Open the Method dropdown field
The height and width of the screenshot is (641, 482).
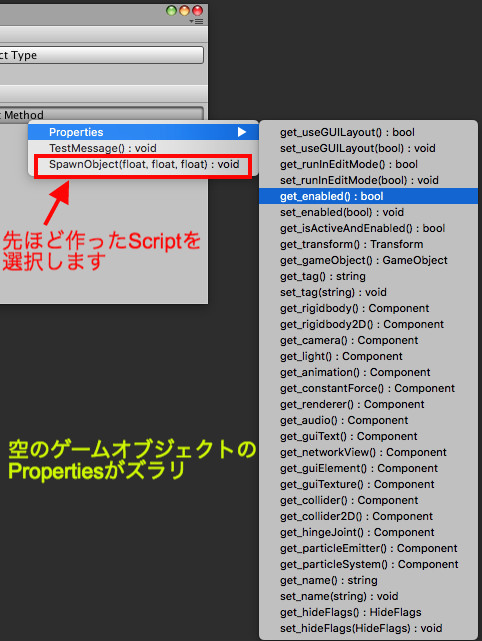[x=101, y=114]
